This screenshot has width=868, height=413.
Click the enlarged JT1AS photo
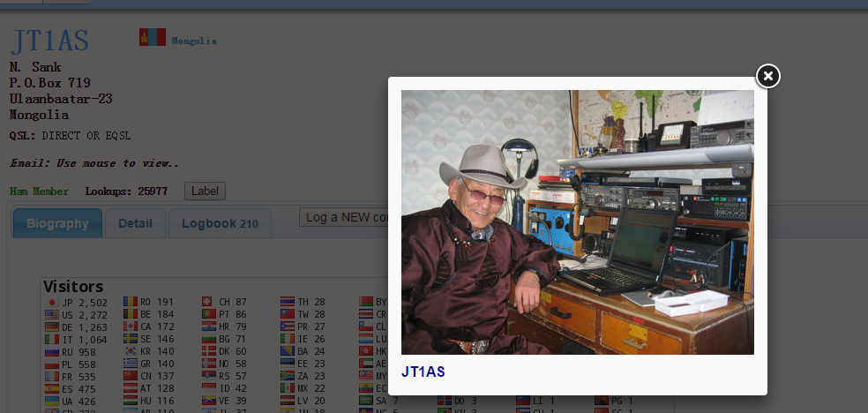pyautogui.click(x=578, y=222)
